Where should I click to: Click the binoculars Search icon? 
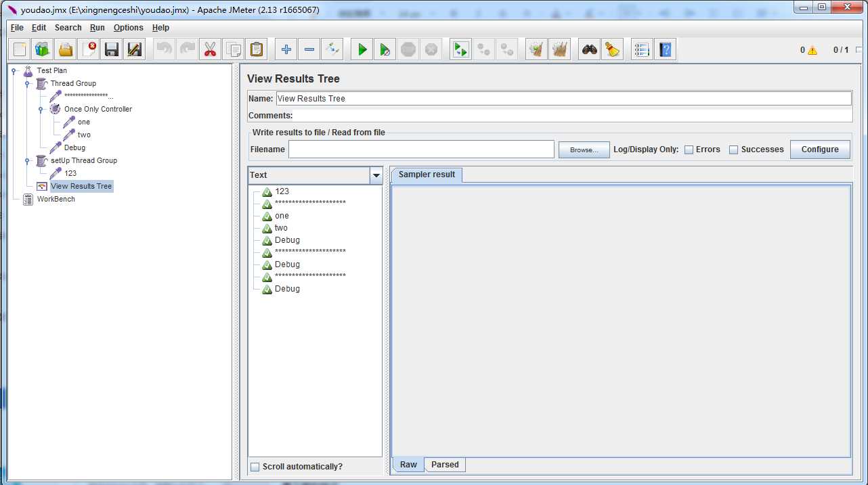[x=590, y=49]
